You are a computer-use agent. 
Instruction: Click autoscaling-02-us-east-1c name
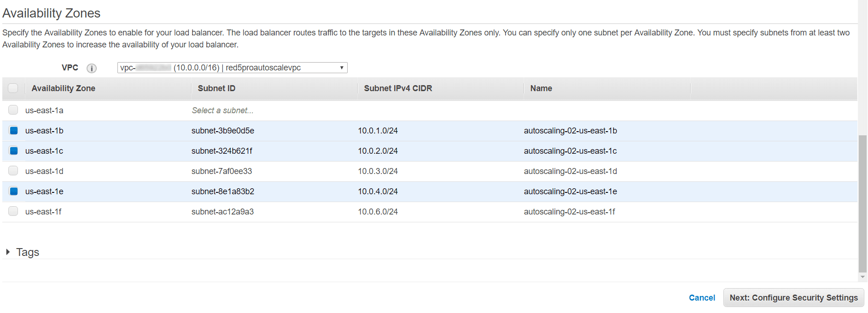570,151
